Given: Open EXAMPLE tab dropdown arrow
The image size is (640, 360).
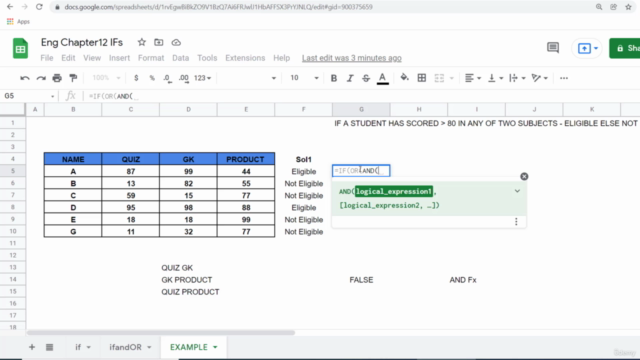Looking at the screenshot, I should pos(215,347).
